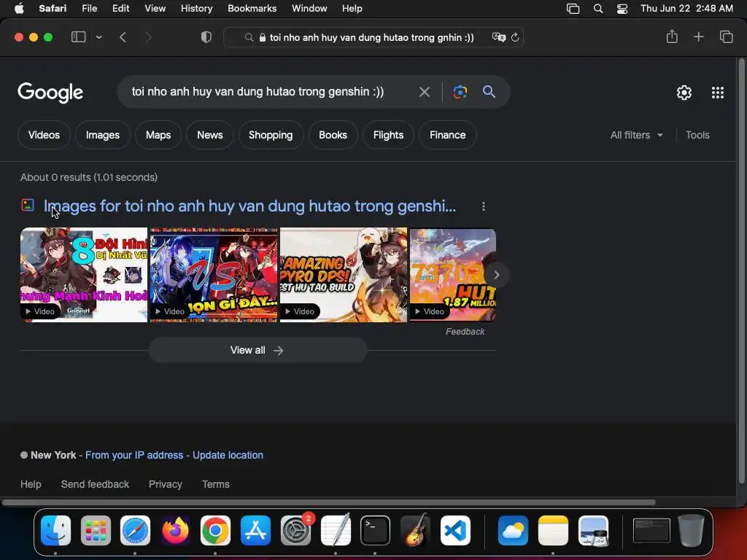
Task: Open the Terms footer link
Action: coord(216,484)
